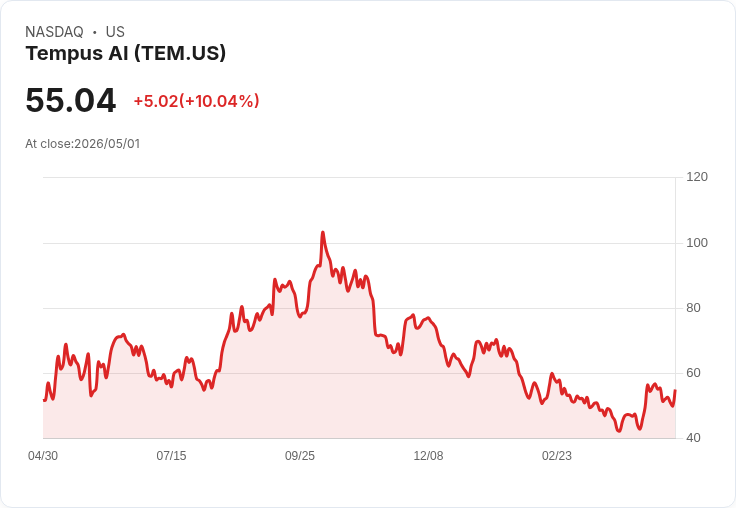Click the 09/25 date axis label
The height and width of the screenshot is (508, 736).
click(x=300, y=456)
